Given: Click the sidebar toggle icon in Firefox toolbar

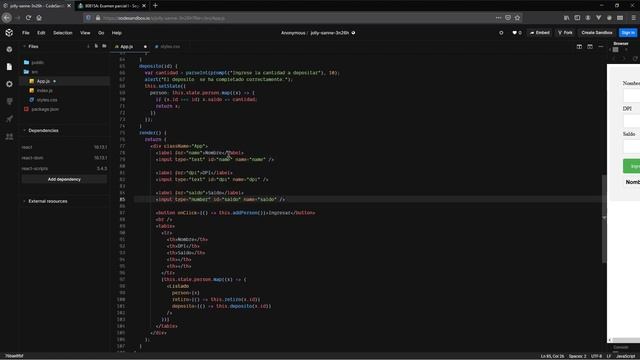Looking at the screenshot, I should [x=577, y=18].
